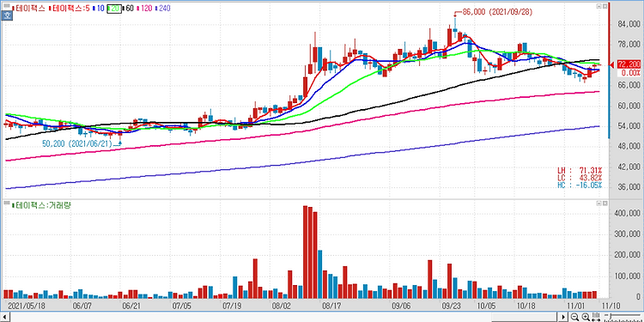Click the 86,000 (2021/09/28) high label
Viewport: 644px width, 322px height.
tap(497, 12)
